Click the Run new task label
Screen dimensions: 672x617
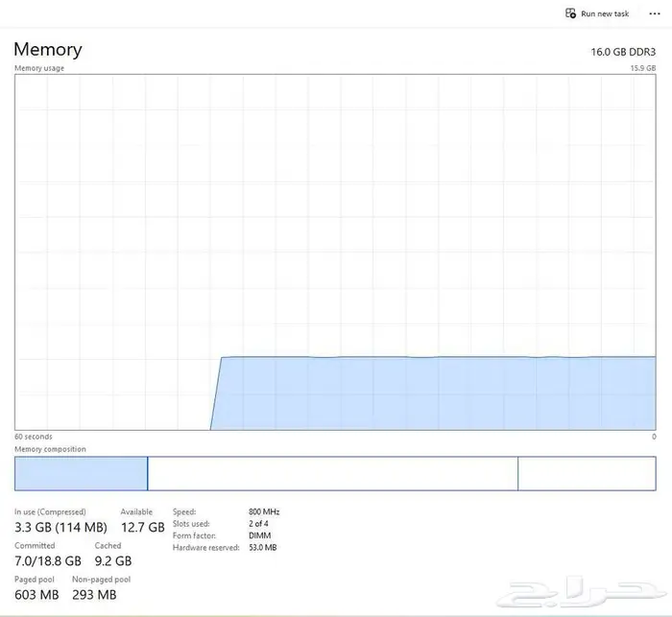605,13
